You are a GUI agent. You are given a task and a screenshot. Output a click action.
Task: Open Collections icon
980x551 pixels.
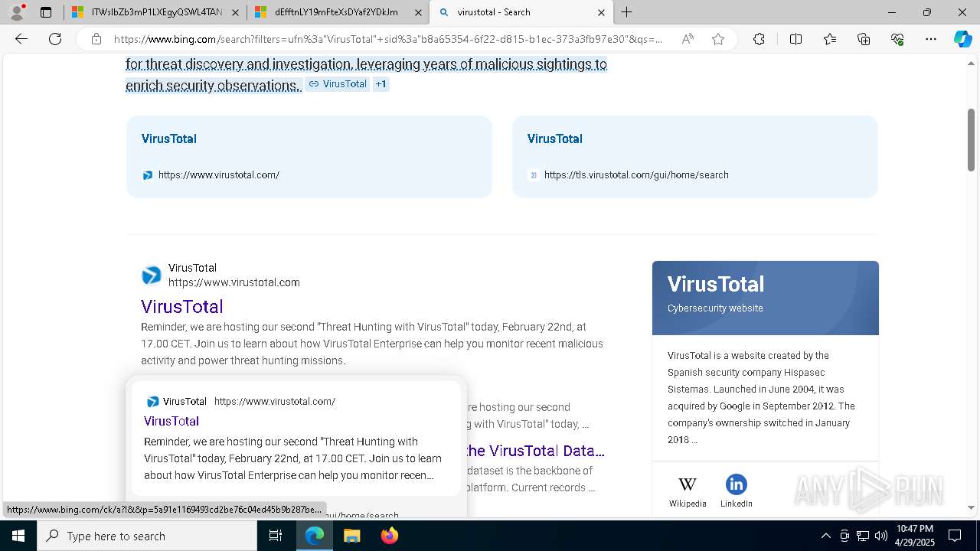[864, 39]
